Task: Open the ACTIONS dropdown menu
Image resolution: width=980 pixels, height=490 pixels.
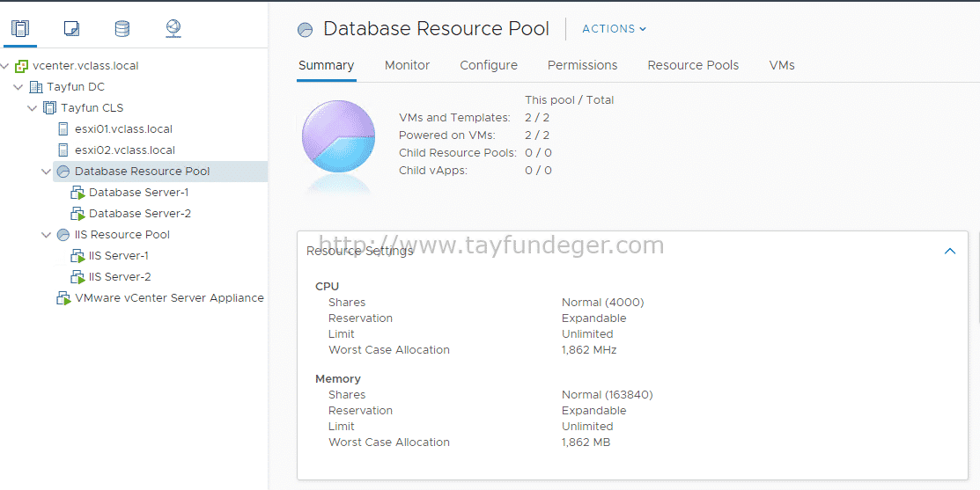Action: click(614, 29)
